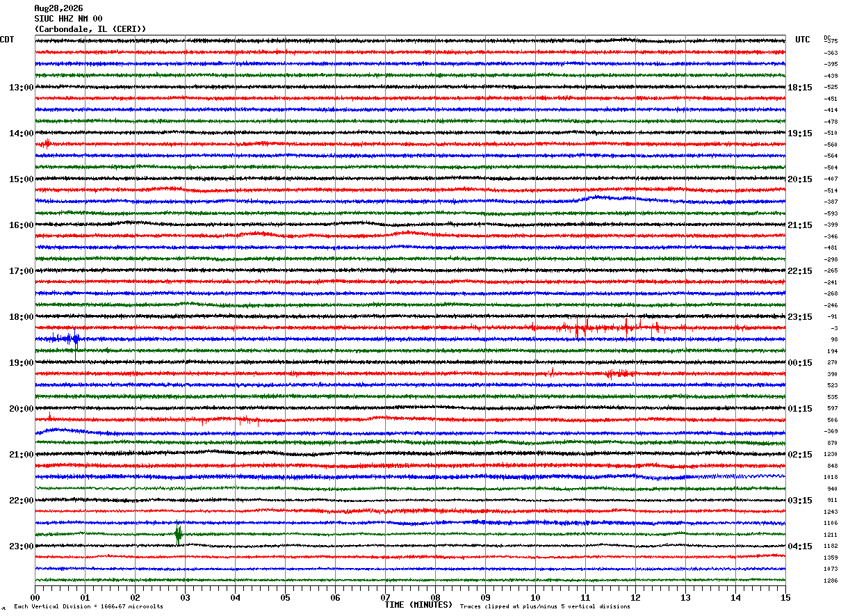Click the green seismic spike near minute 03
The width and height of the screenshot is (841, 616).
click(x=179, y=534)
